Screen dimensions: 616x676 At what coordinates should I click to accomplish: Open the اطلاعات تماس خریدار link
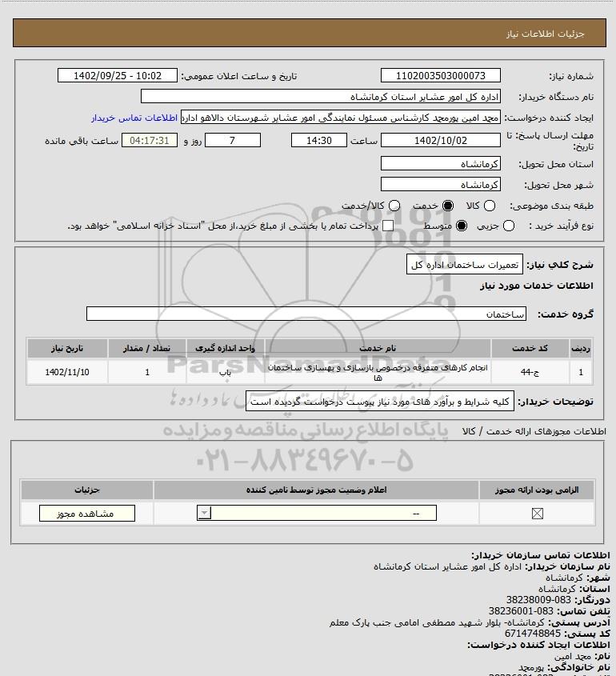134,118
